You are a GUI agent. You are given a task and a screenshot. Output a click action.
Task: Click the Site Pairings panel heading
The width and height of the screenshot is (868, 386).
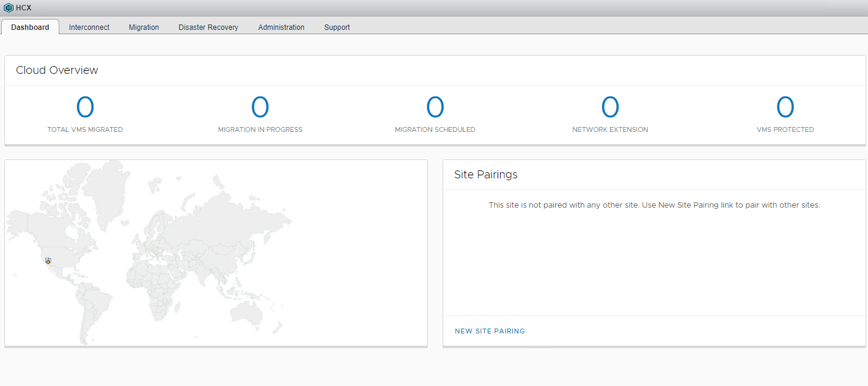(486, 175)
